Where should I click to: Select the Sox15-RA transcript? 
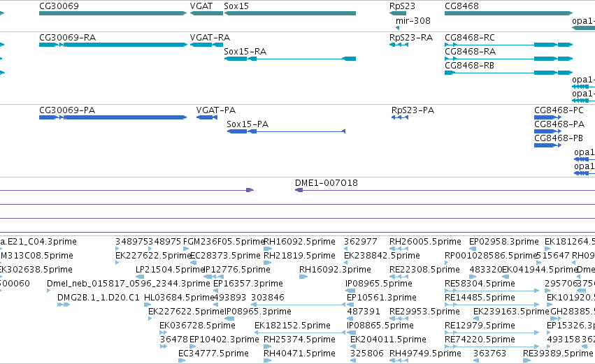pos(290,59)
